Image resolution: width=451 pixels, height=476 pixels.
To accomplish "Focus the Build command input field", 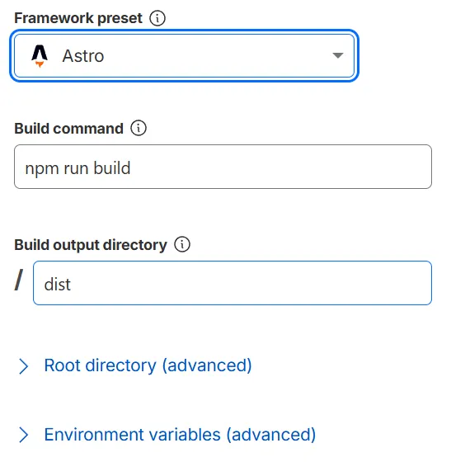I will (223, 167).
